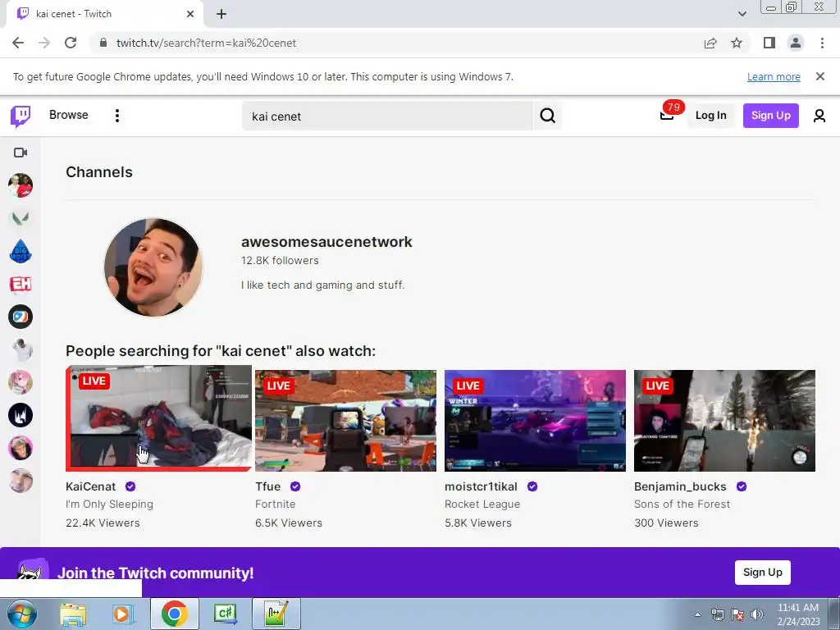Screen dimensions: 840x630
Task: Click the Twitch logo home icon
Action: click(x=21, y=116)
